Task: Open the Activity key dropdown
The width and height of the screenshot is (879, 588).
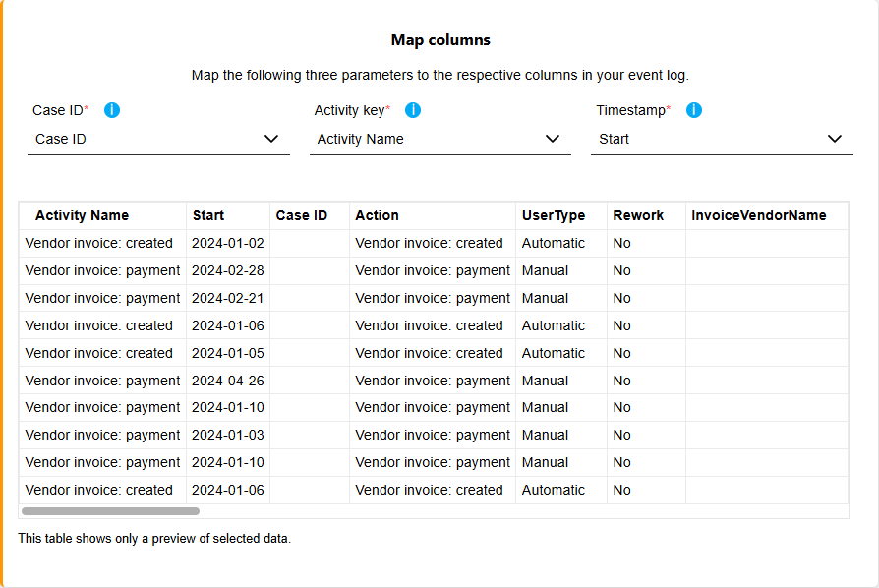Action: (x=439, y=139)
